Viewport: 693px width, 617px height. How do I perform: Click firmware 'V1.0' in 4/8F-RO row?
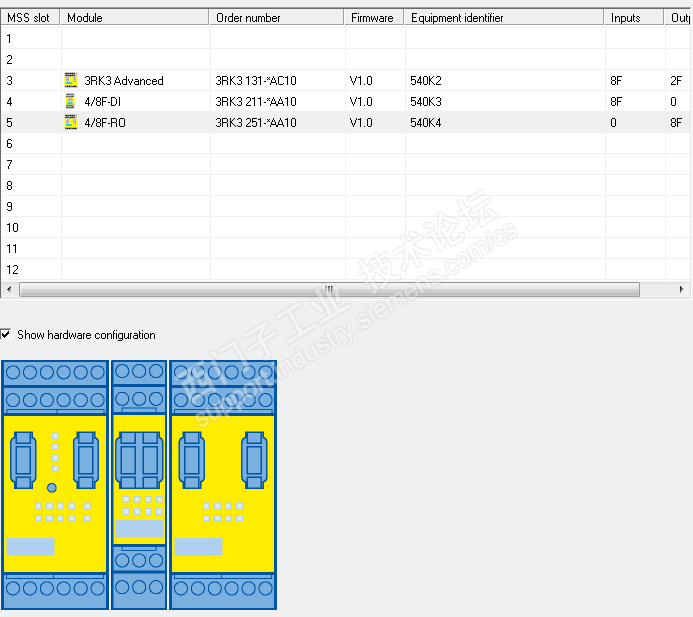(361, 122)
